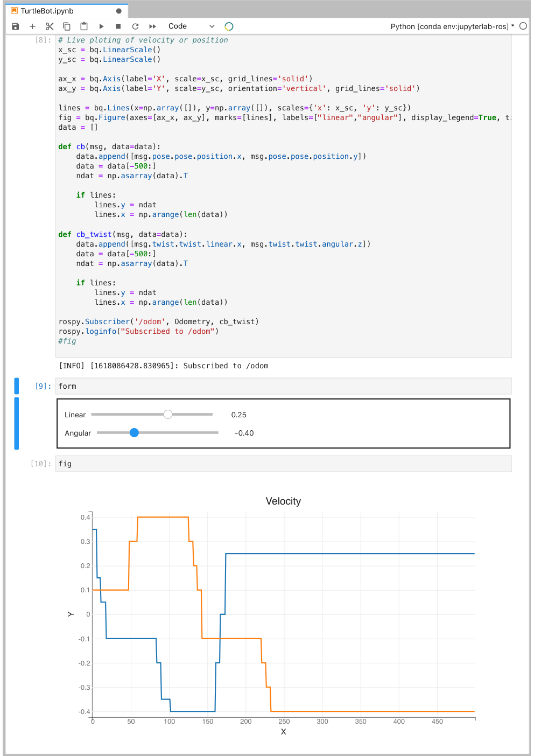Open the Code cell type dropdown
The height and width of the screenshot is (756, 534).
pos(191,26)
